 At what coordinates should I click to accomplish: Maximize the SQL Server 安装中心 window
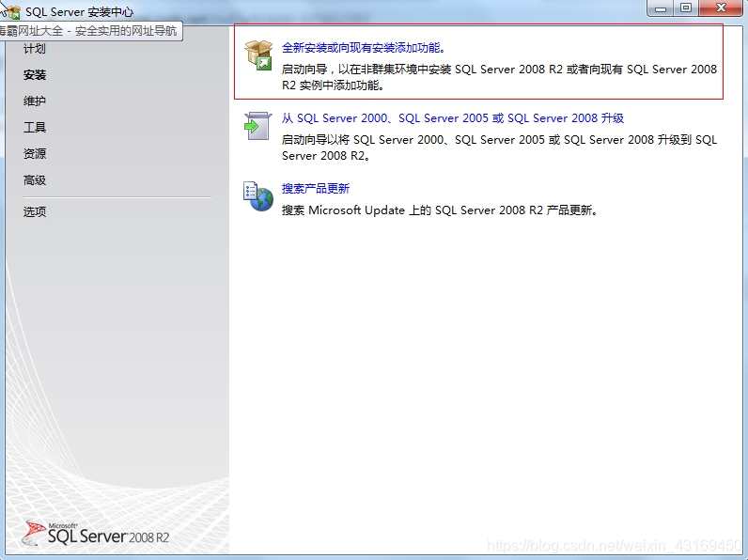686,8
